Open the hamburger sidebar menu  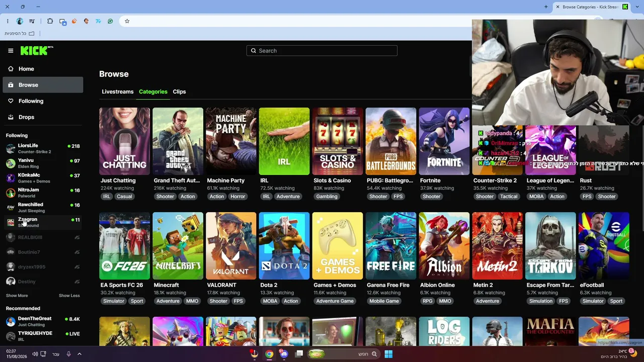coord(11,50)
